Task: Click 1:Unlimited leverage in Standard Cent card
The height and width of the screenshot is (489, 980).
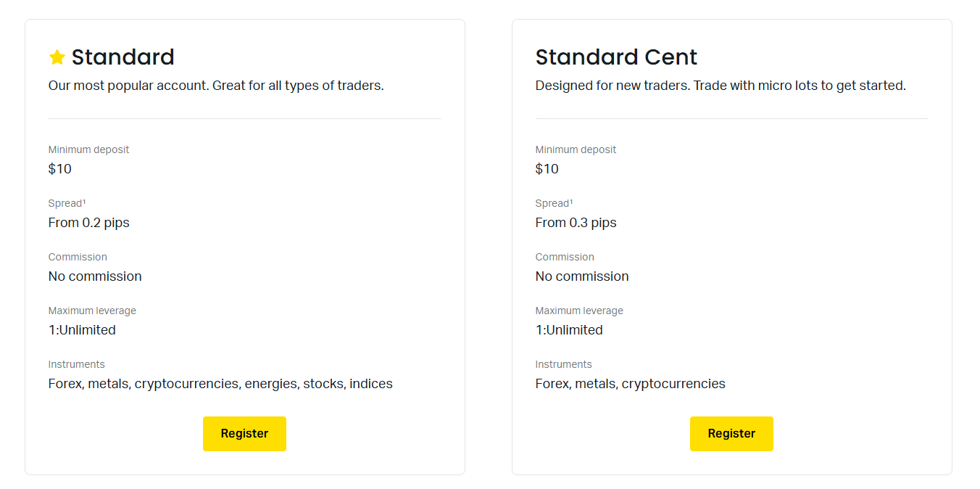Action: (x=569, y=330)
